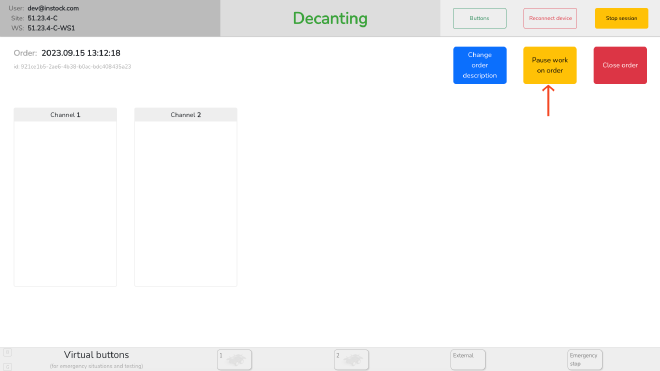Click the upper small icon beside Virtual buttons
This screenshot has height=371, width=660.
click(x=8, y=352)
